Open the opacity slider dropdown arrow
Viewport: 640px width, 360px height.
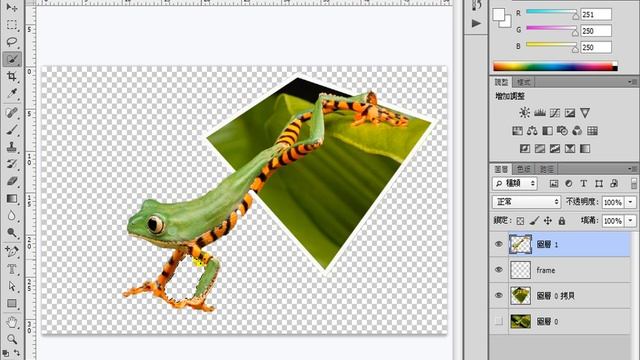(631, 202)
